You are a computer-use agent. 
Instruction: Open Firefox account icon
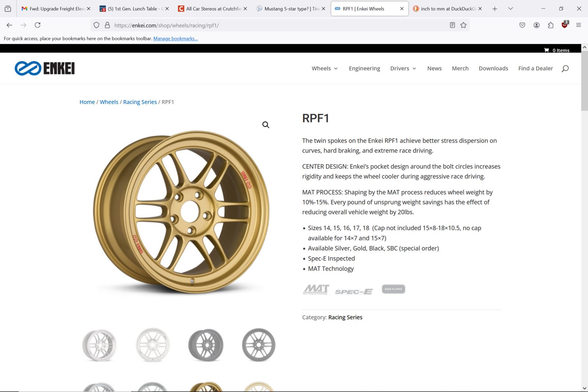coord(537,25)
